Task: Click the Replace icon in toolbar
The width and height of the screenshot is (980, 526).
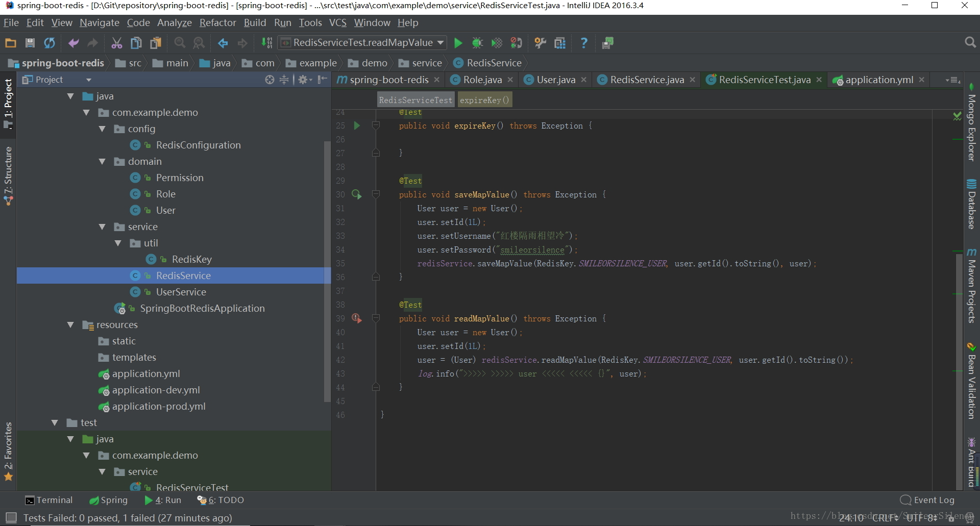Action: point(199,43)
